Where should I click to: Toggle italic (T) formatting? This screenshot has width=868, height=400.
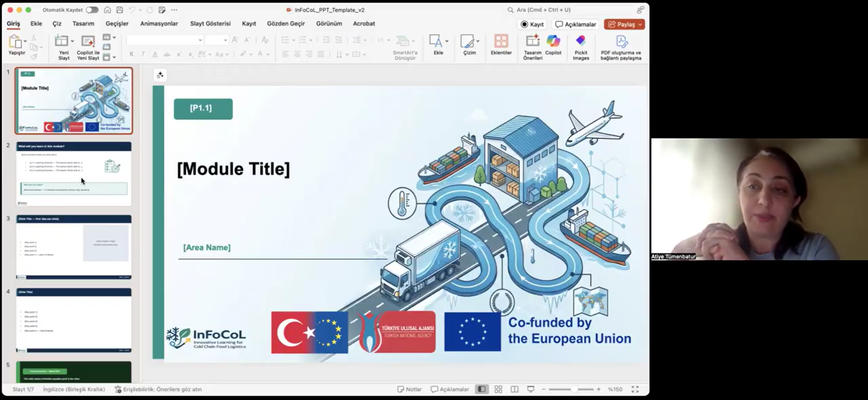pos(143,54)
